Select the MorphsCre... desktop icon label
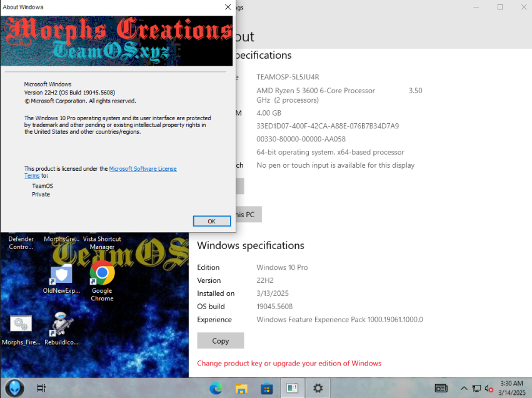532x398 pixels. 61,239
